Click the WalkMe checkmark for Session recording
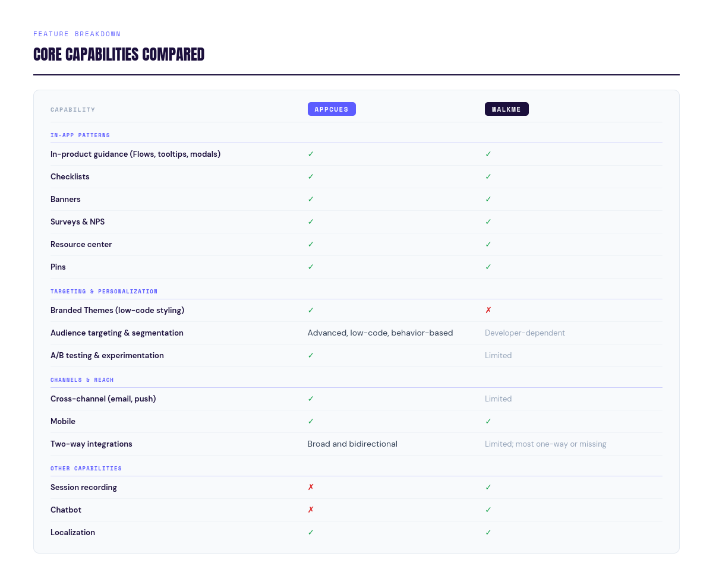 coord(488,488)
